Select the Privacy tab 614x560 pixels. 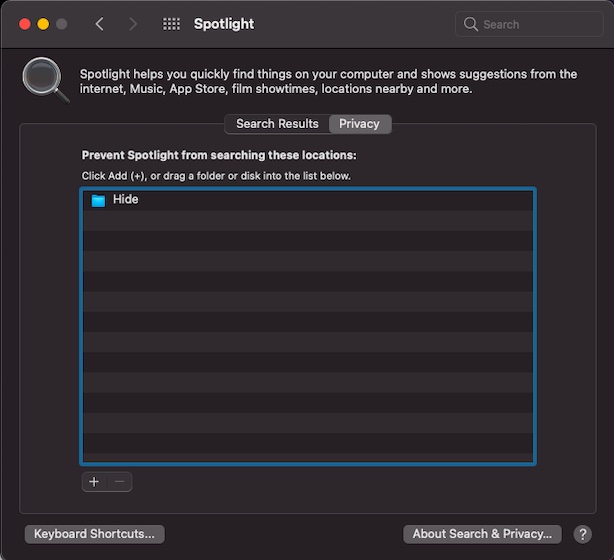[359, 124]
